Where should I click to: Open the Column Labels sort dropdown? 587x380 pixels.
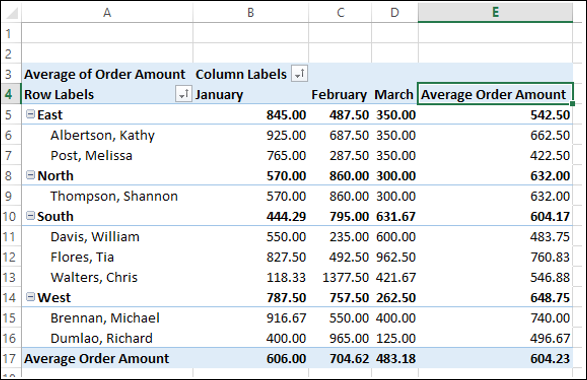coord(299,74)
